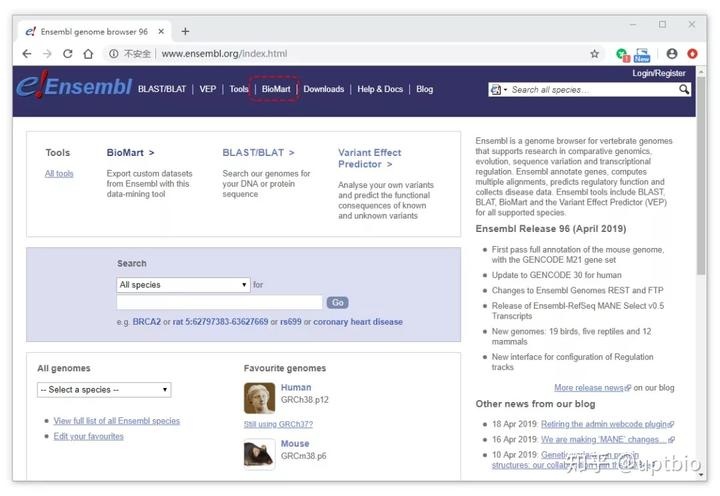The width and height of the screenshot is (720, 496).
Task: Open VEP in the top menu
Action: pos(208,89)
